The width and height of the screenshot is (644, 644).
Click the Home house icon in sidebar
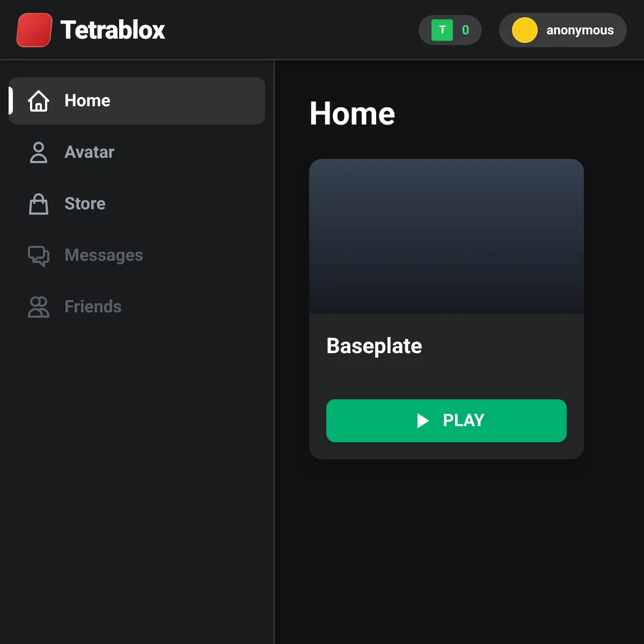[x=39, y=101]
